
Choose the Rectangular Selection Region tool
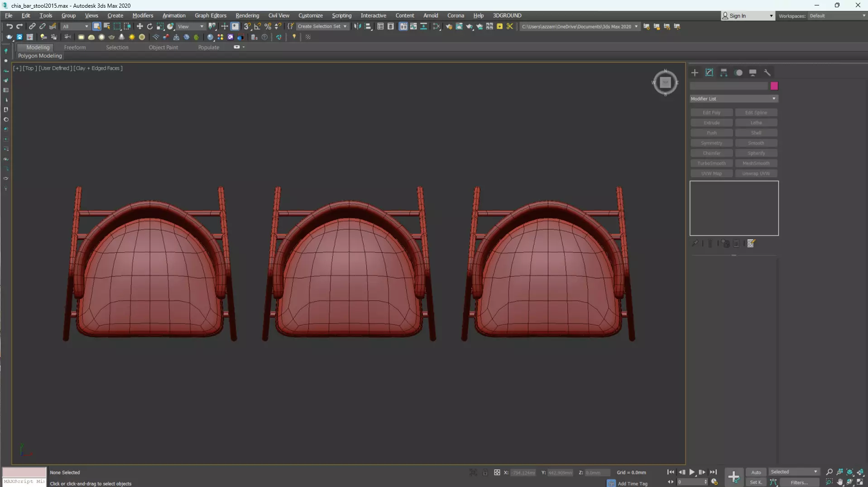(117, 26)
